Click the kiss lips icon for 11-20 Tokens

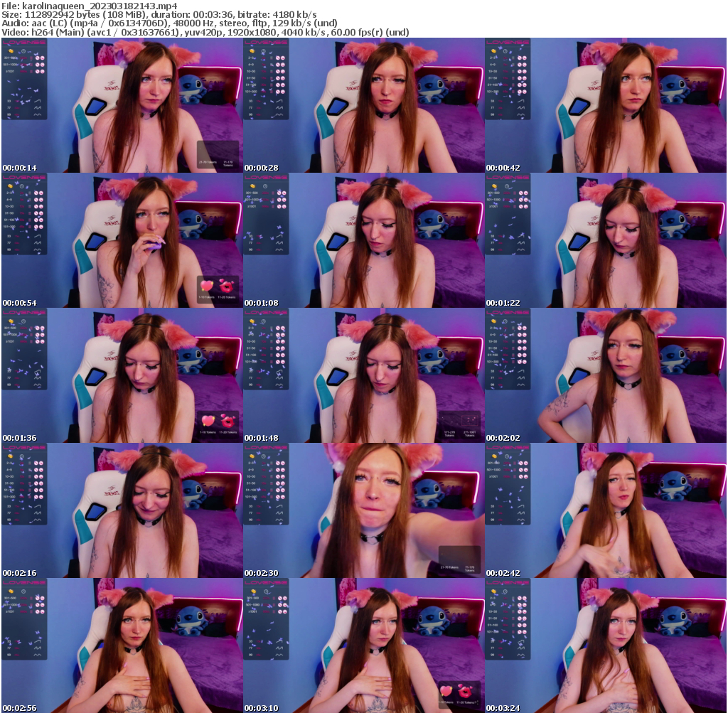(227, 422)
